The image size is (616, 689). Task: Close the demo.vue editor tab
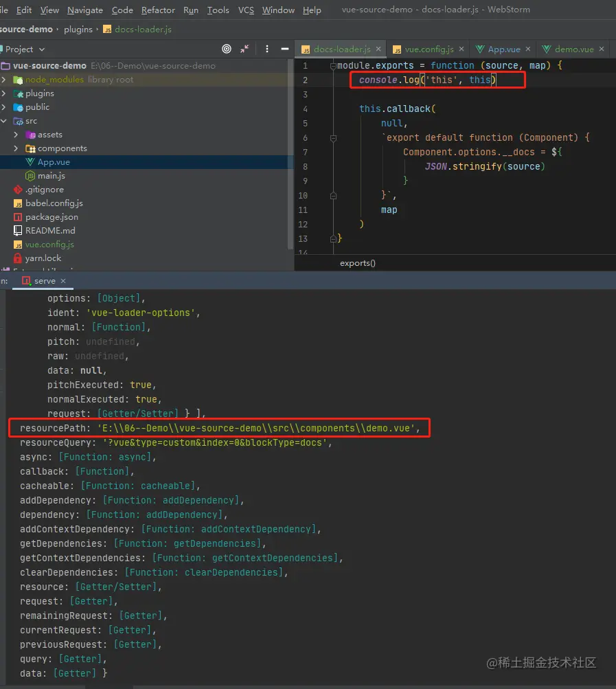(x=602, y=49)
